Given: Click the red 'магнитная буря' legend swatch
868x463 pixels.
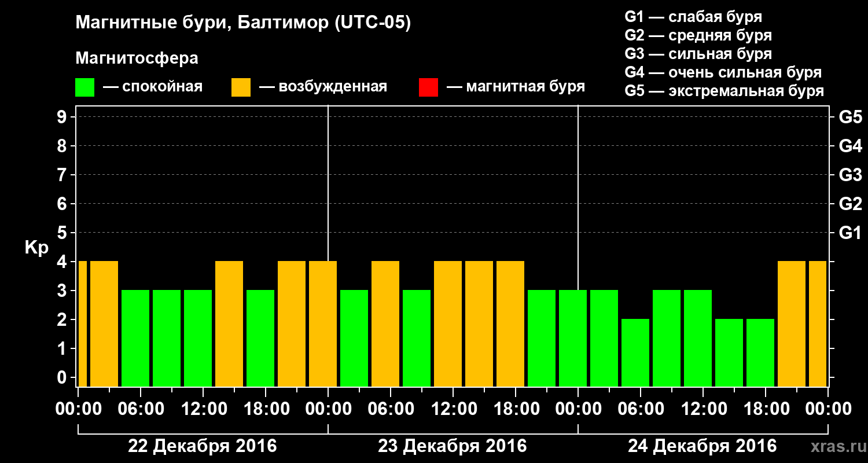Looking at the screenshot, I should tap(428, 87).
